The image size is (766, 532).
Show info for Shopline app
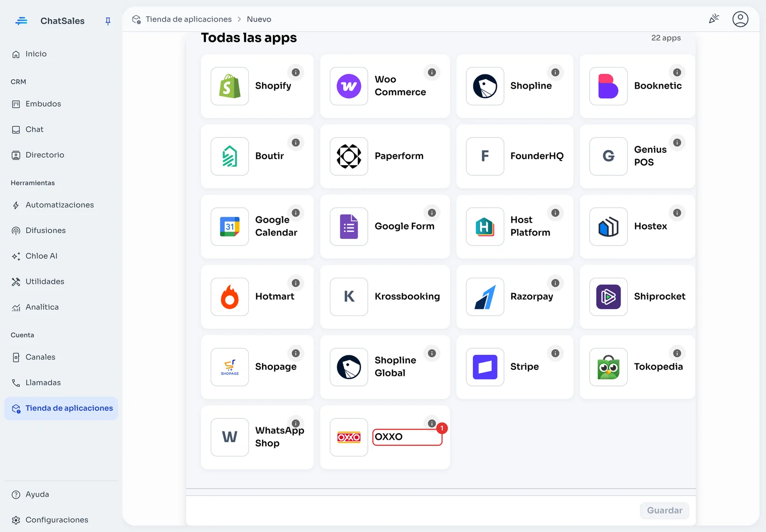tap(555, 72)
